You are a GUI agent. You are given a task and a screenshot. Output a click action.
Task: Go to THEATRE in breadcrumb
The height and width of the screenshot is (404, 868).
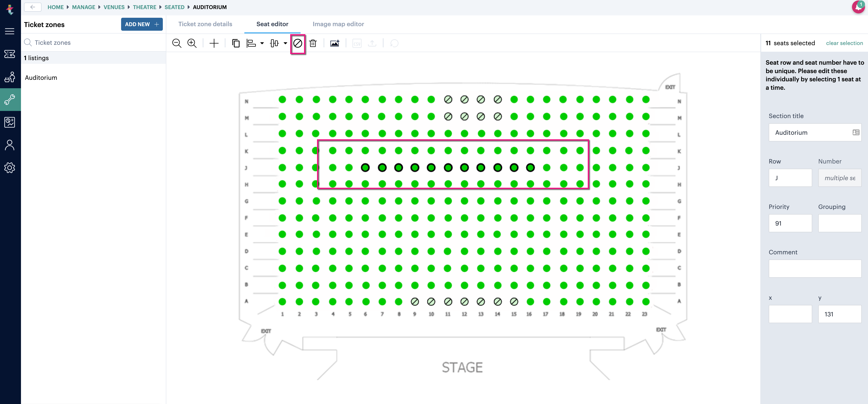[x=144, y=7]
